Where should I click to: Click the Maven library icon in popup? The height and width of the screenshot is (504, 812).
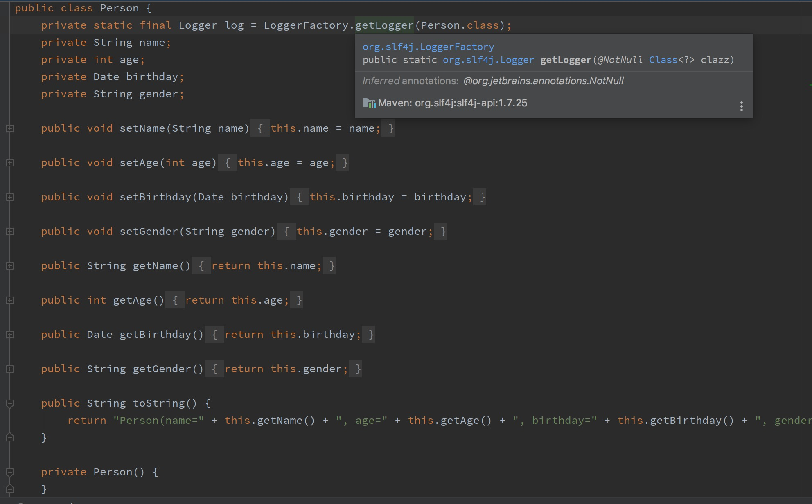(x=369, y=103)
